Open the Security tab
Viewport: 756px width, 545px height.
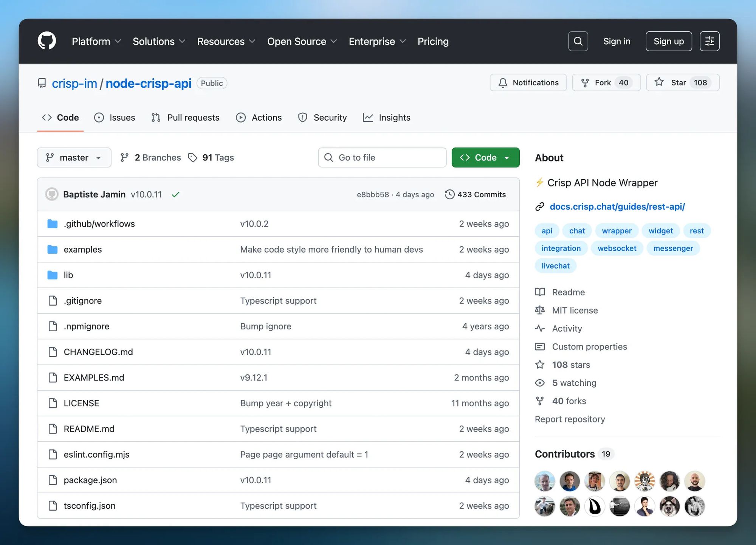point(322,118)
